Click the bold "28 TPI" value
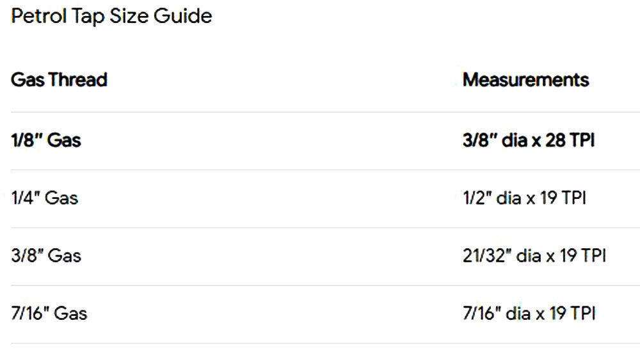The width and height of the screenshot is (640, 364). pyautogui.click(x=570, y=140)
